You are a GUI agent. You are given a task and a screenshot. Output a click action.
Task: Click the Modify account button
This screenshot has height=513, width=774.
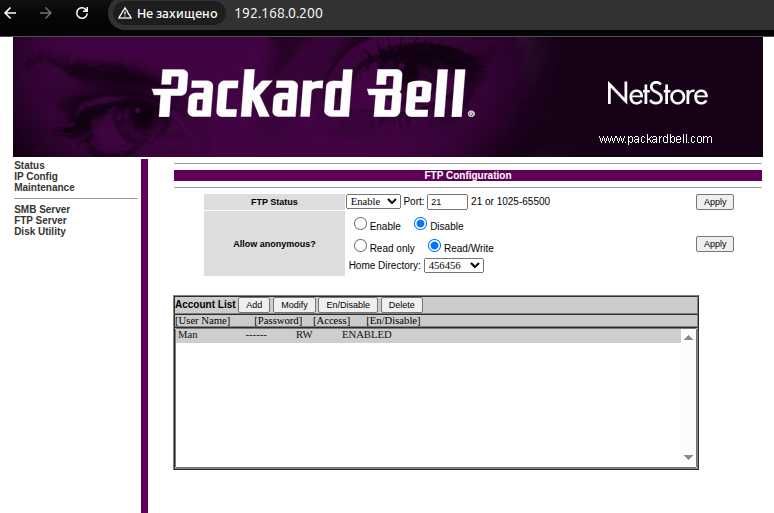coord(294,305)
